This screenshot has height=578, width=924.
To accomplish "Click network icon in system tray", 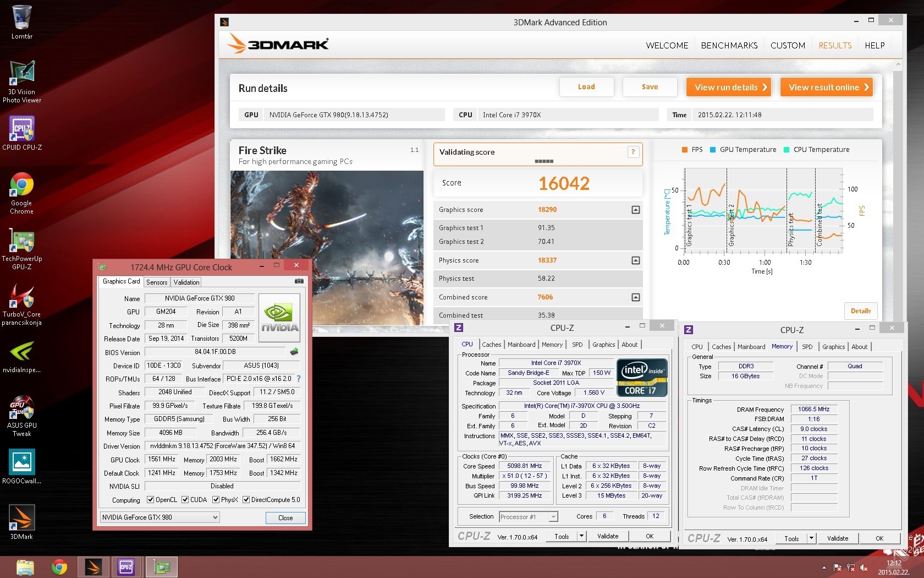I will pos(851,568).
